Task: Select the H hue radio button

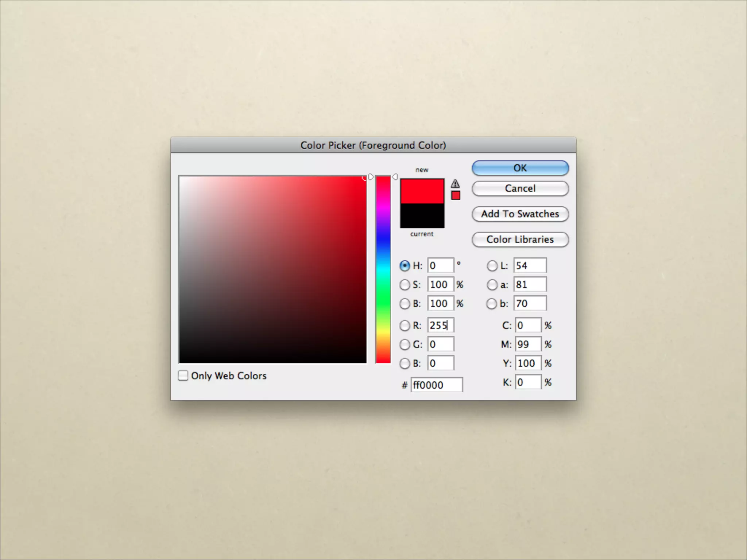Action: 405,266
